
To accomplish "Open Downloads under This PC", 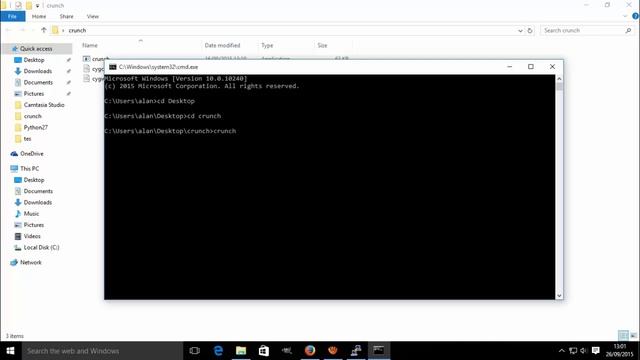I will click(x=37, y=202).
